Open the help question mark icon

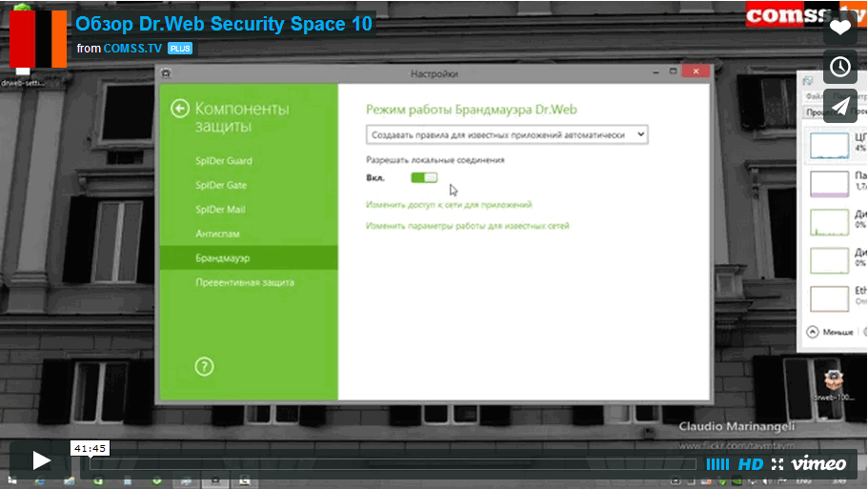[x=204, y=367]
